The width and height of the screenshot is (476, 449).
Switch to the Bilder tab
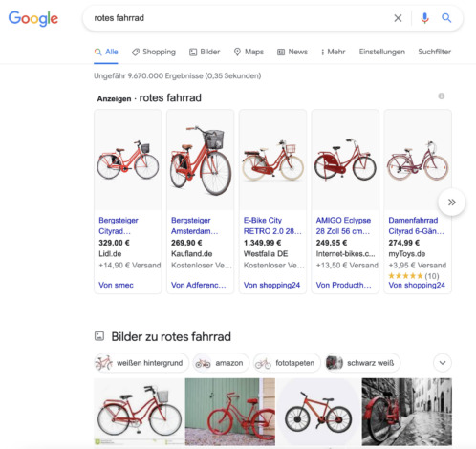[205, 52]
